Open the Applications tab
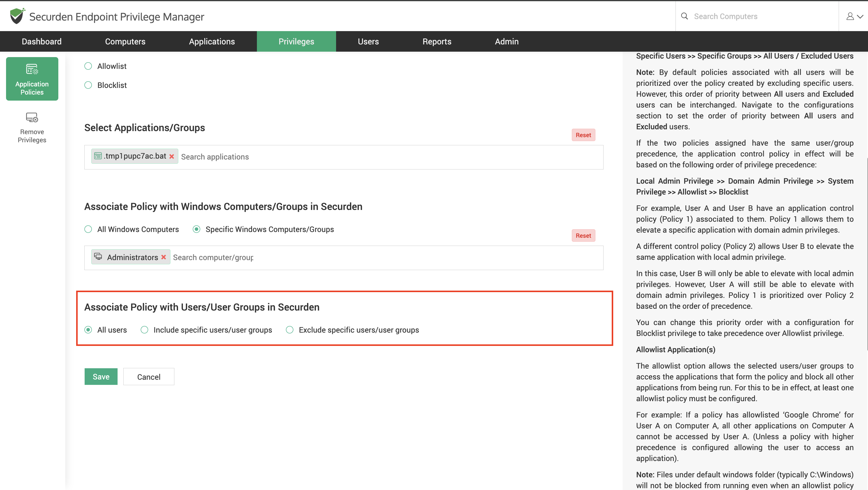Image resolution: width=868 pixels, height=490 pixels. click(x=212, y=41)
